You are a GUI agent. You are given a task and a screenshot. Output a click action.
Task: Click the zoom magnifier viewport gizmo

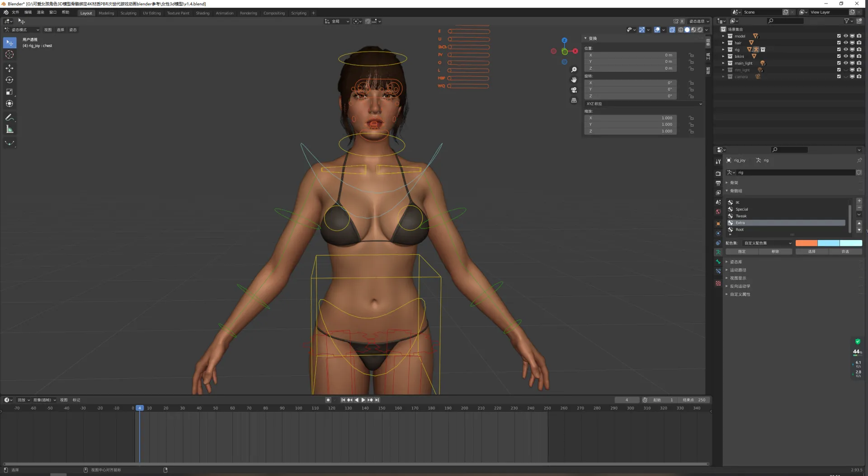(x=574, y=70)
